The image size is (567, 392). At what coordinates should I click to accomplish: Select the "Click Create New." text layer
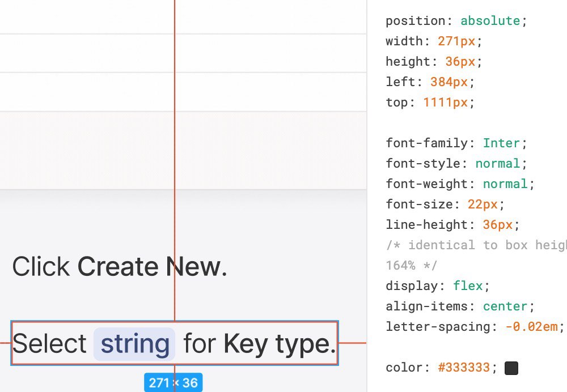tap(120, 267)
